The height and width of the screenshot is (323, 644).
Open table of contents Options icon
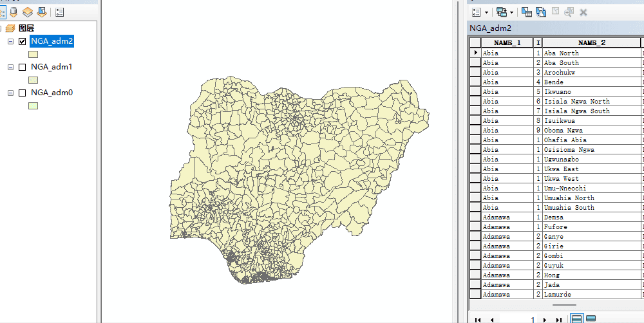point(59,12)
